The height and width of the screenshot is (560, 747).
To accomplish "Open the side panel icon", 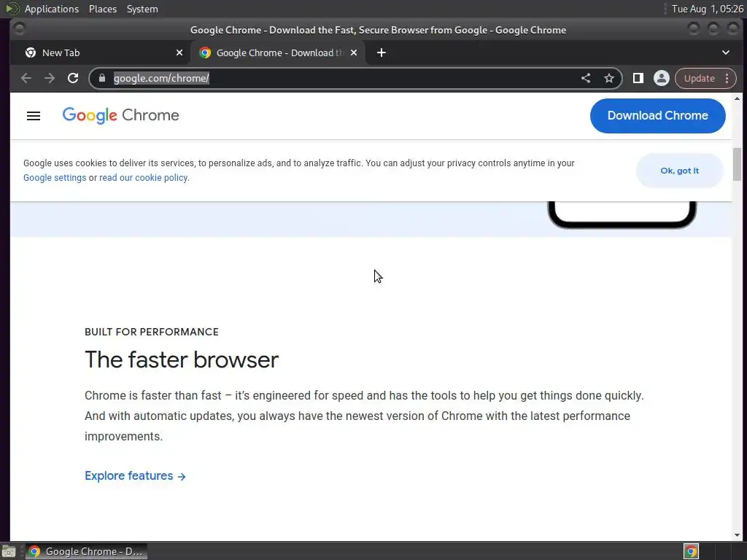I will click(638, 78).
